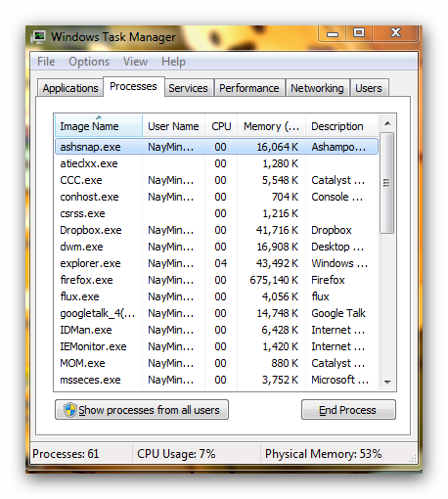Image resolution: width=448 pixels, height=499 pixels.
Task: Select the firefox.exe process
Action: pyautogui.click(x=216, y=280)
